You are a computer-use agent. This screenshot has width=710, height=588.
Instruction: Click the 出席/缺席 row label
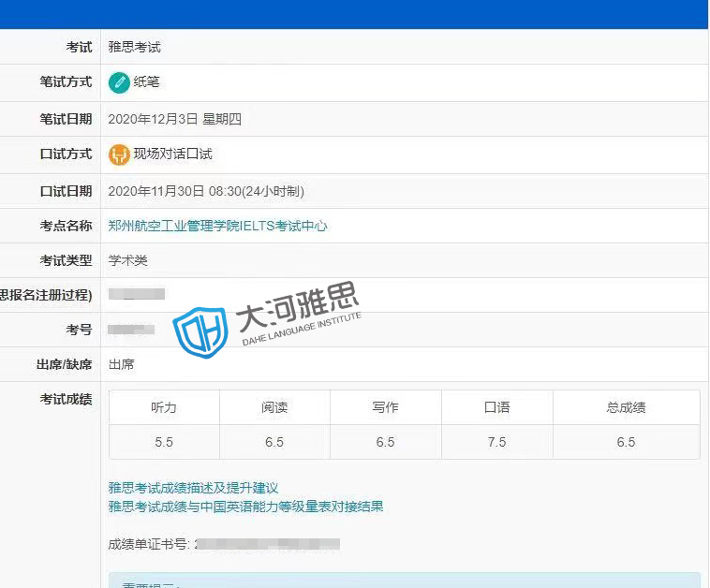(65, 364)
